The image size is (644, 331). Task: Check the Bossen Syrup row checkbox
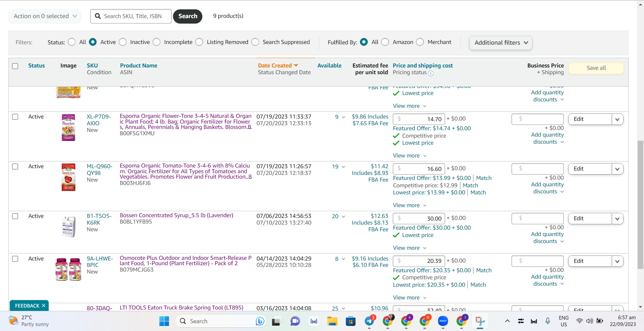tap(15, 216)
